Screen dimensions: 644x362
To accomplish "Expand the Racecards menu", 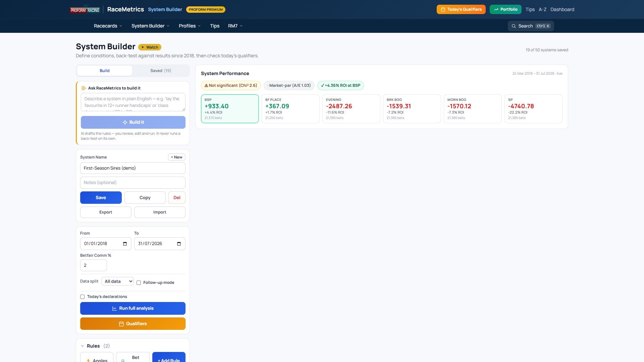I will coord(108,26).
